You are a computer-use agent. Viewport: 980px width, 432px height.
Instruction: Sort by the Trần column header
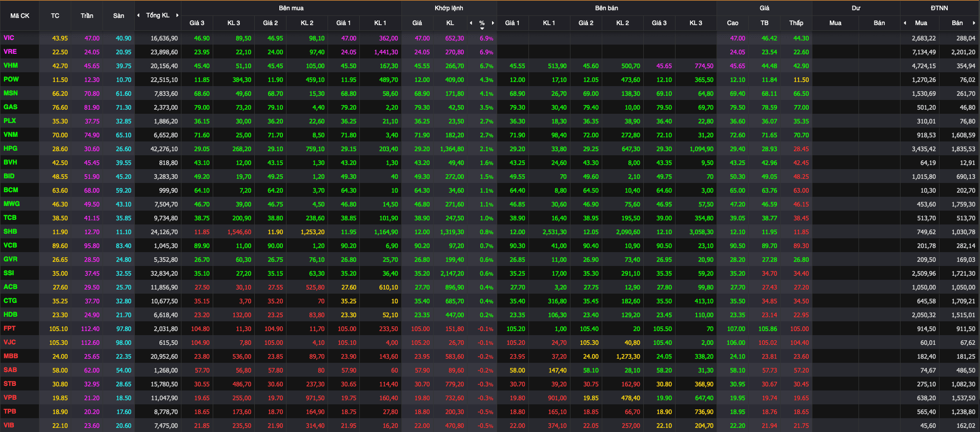(87, 16)
